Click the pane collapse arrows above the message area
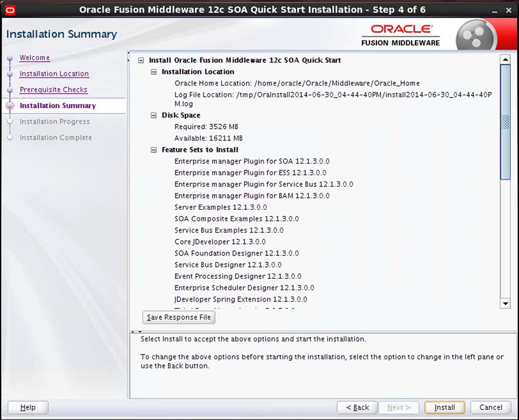Screen dimensions: 519x420 click(136, 331)
